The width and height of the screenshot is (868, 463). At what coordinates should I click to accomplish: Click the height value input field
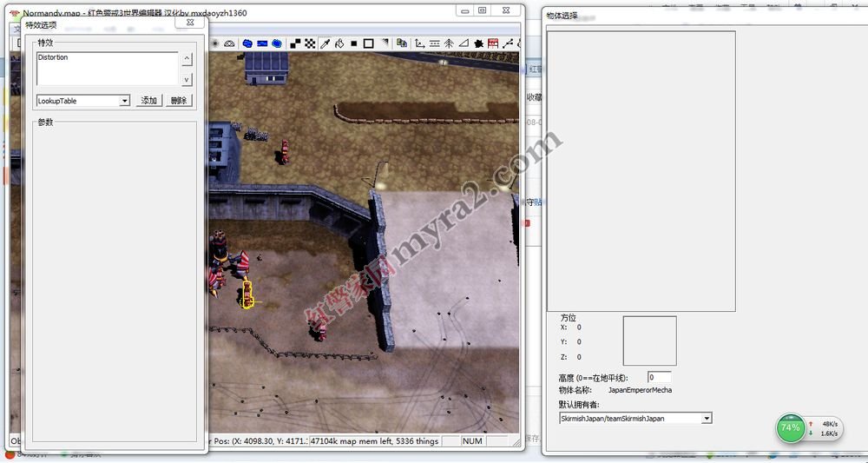point(659,377)
